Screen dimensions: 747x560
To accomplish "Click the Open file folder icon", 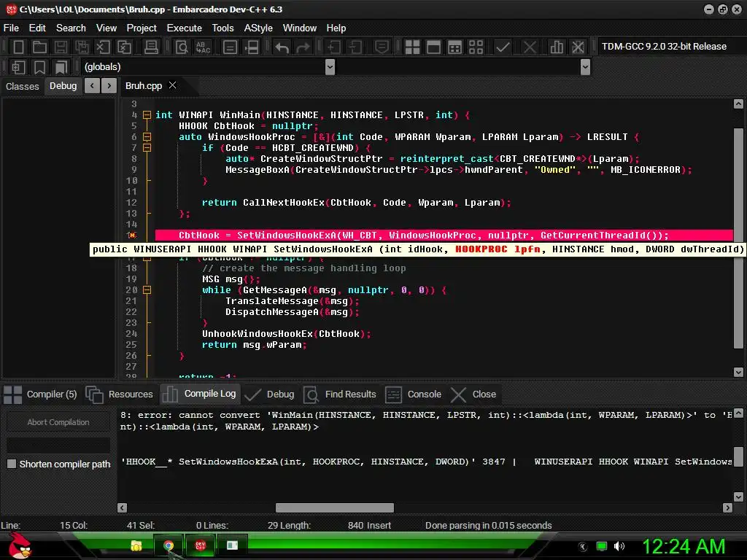I will click(x=39, y=47).
